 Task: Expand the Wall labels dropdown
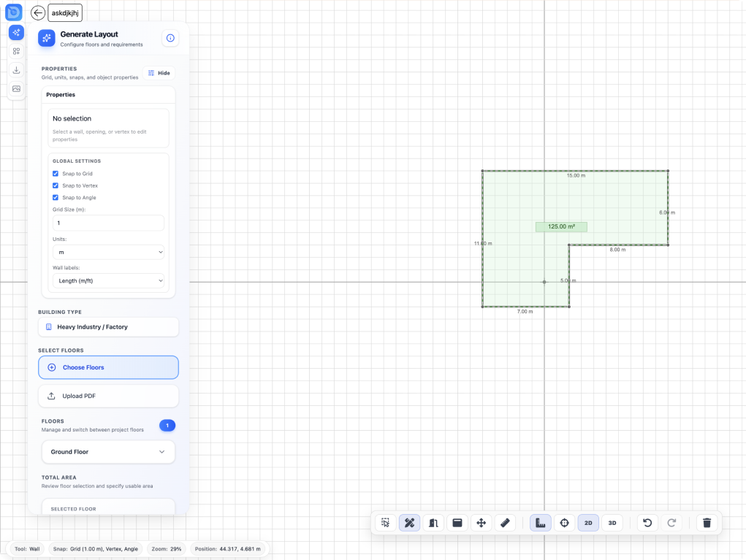(108, 280)
